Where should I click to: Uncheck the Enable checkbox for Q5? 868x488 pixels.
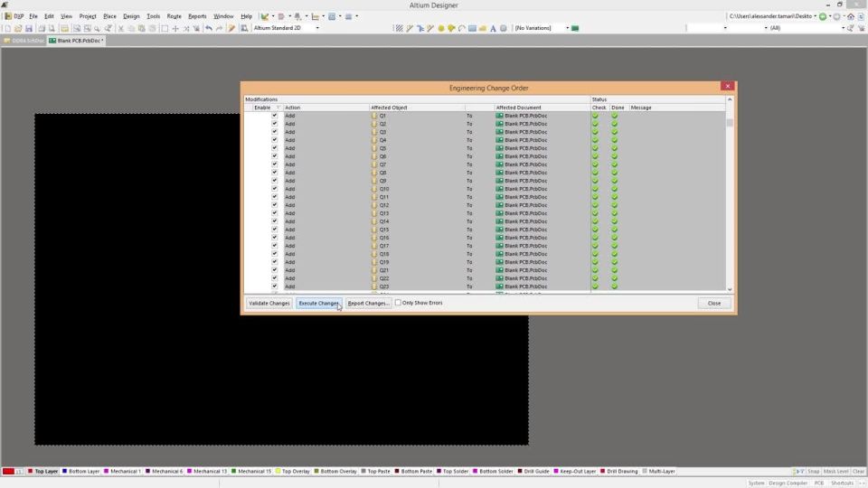pos(274,148)
